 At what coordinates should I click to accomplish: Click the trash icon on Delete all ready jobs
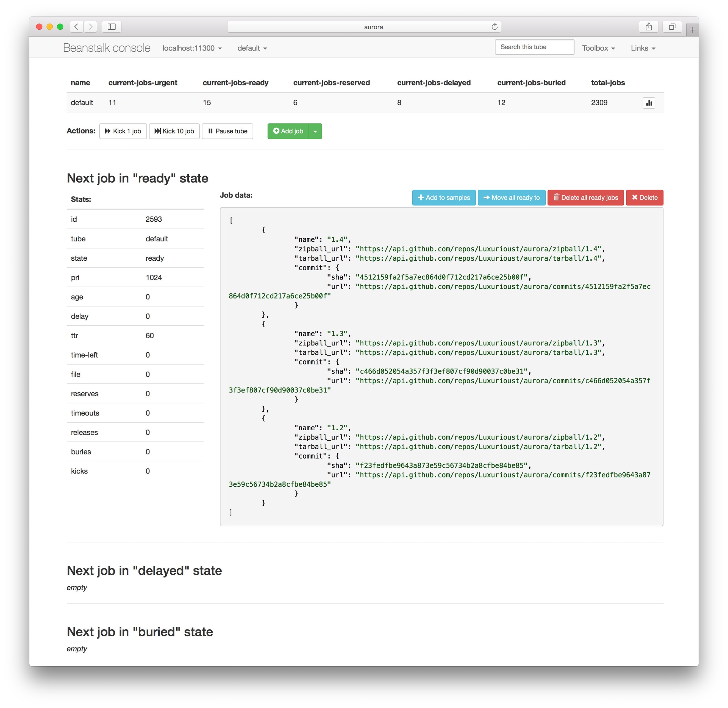click(557, 197)
